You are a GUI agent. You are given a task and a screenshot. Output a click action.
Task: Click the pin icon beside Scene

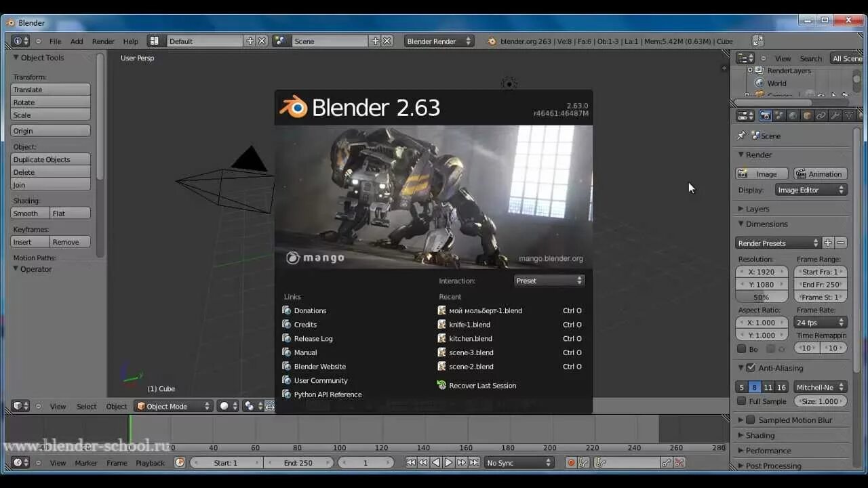[741, 136]
